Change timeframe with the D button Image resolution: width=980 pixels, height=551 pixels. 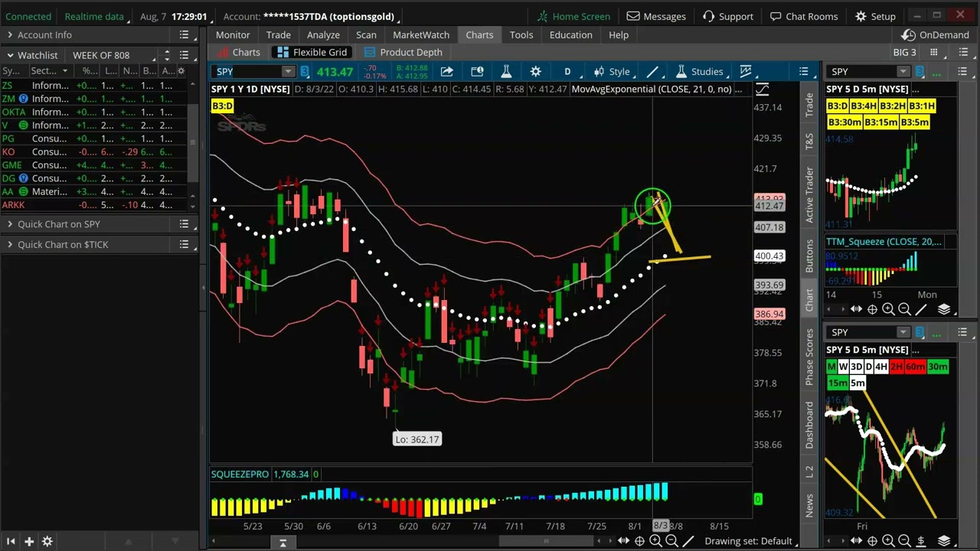[x=567, y=71]
